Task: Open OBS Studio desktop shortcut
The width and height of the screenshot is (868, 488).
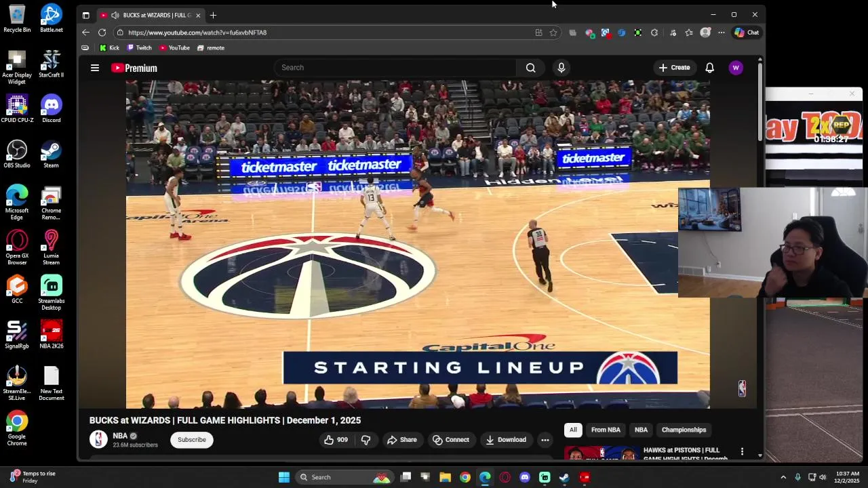Action: [17, 154]
